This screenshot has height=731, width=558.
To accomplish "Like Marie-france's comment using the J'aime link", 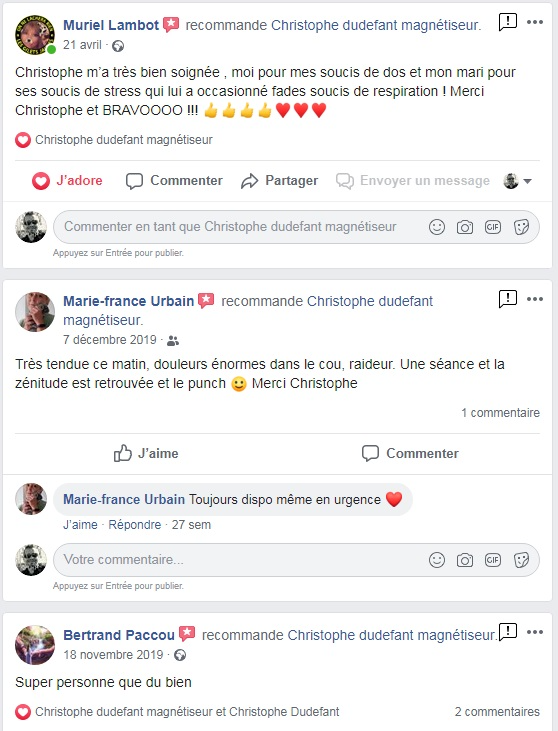I will [80, 524].
